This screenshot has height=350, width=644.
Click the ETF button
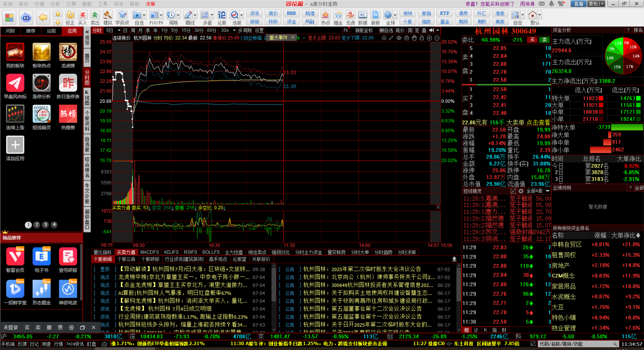pyautogui.click(x=445, y=13)
